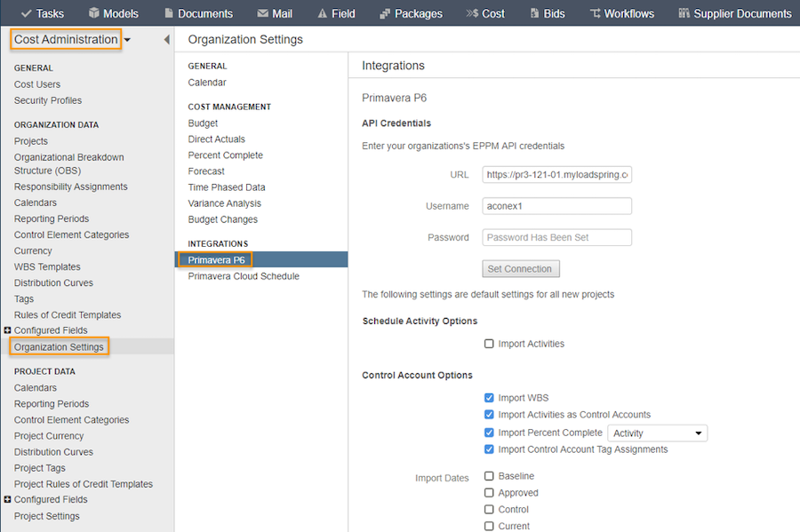800x532 pixels.
Task: Open WBS Templates
Action: pyautogui.click(x=47, y=266)
